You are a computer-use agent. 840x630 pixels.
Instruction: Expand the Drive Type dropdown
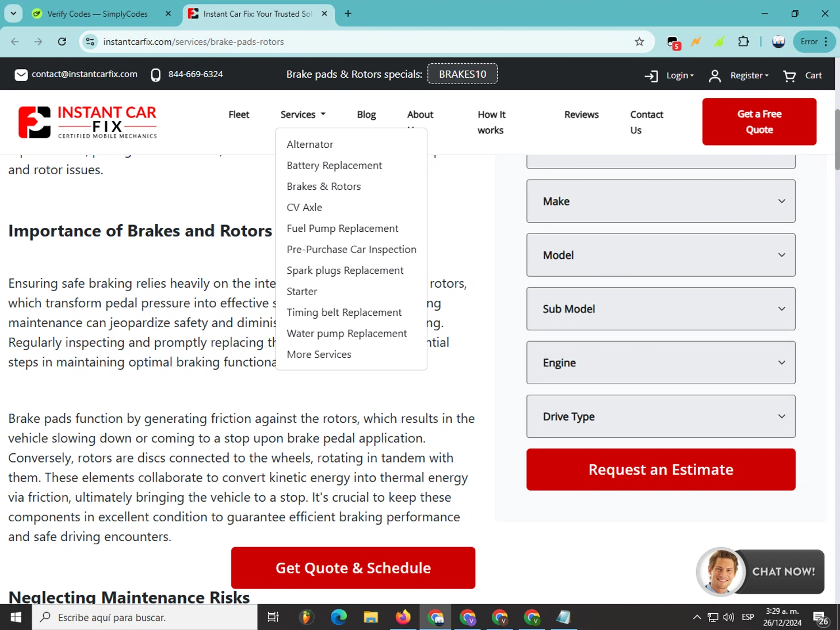[x=661, y=416]
